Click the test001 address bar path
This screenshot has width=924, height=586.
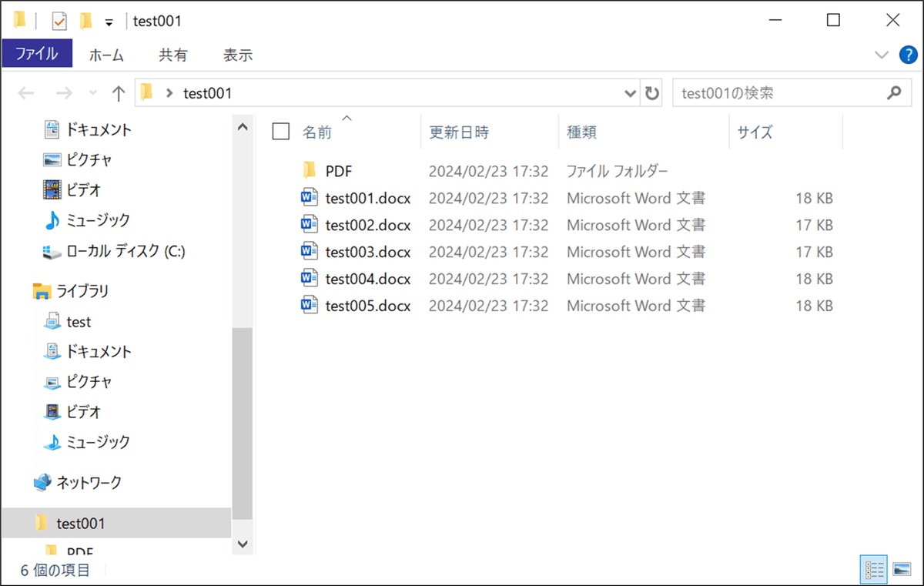(x=207, y=93)
